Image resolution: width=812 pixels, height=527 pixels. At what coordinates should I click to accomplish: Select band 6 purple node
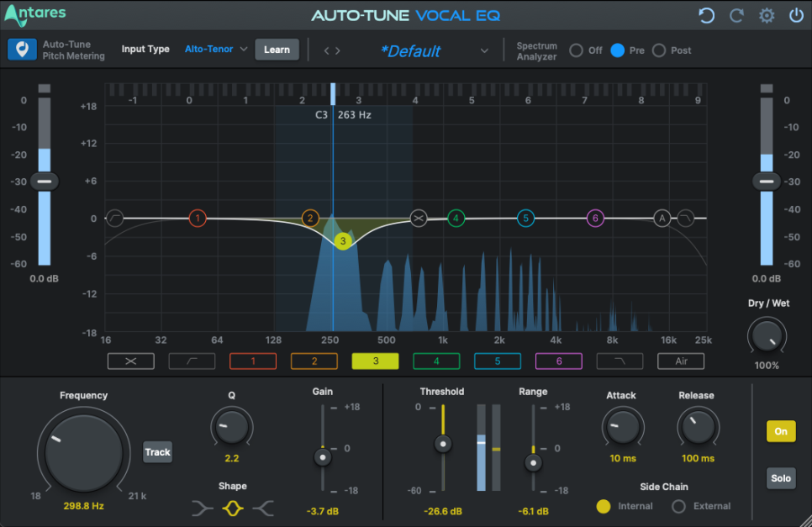(x=595, y=218)
